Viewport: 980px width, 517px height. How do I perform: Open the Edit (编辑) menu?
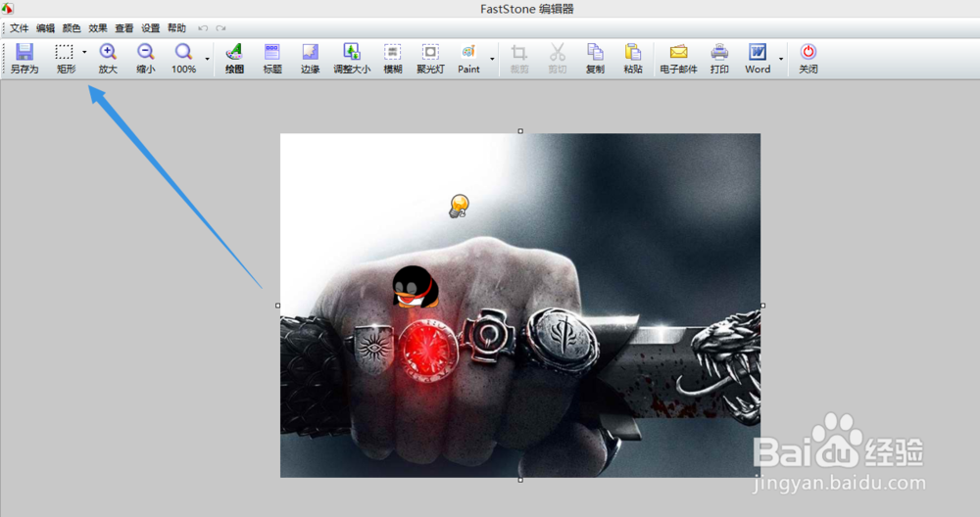[x=46, y=28]
